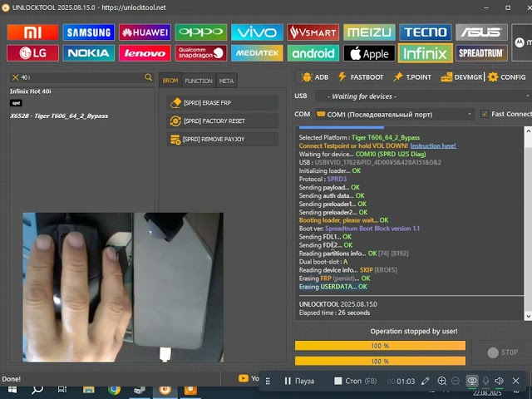Run [SPRD] ERASE FRP
This screenshot has width=532, height=399.
tap(223, 103)
